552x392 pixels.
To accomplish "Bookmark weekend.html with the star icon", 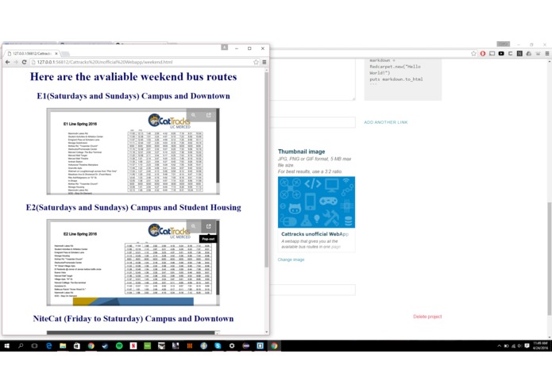I will click(x=256, y=62).
